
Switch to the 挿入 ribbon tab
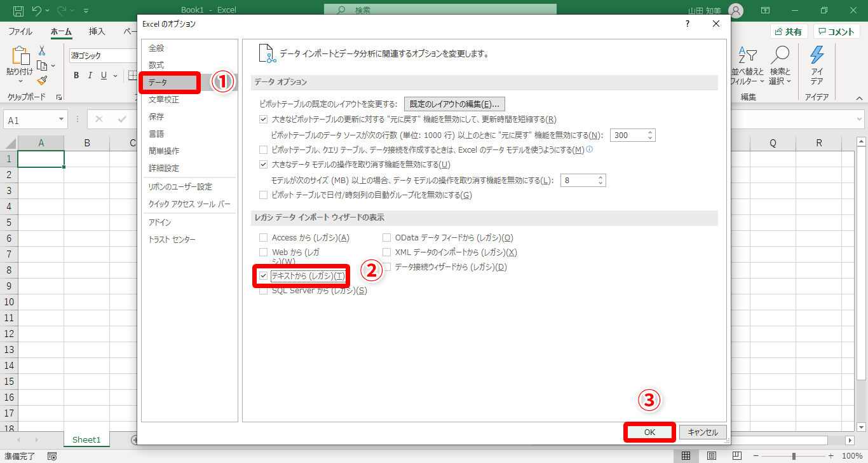(97, 32)
